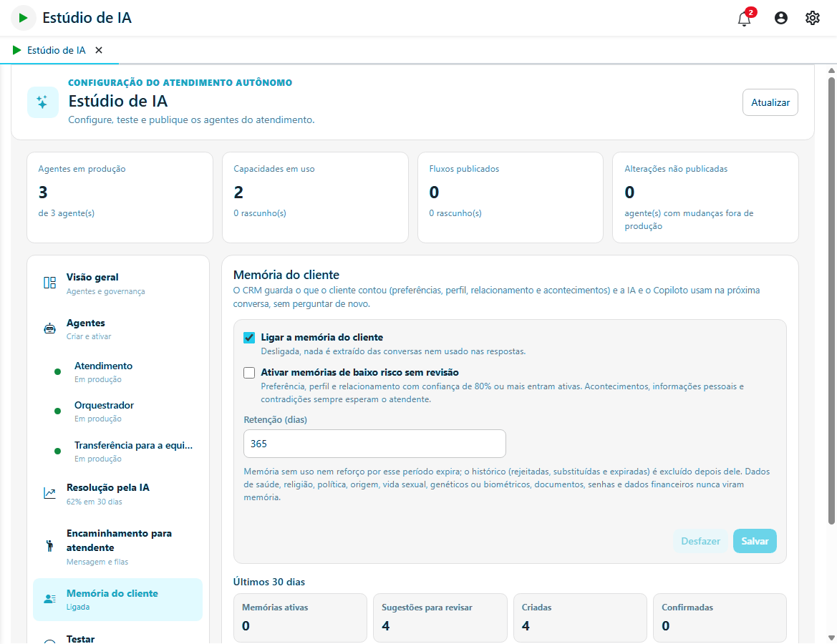The height and width of the screenshot is (644, 837).
Task: Click the green dot beside Transferência para a equi...
Action: [x=58, y=452]
